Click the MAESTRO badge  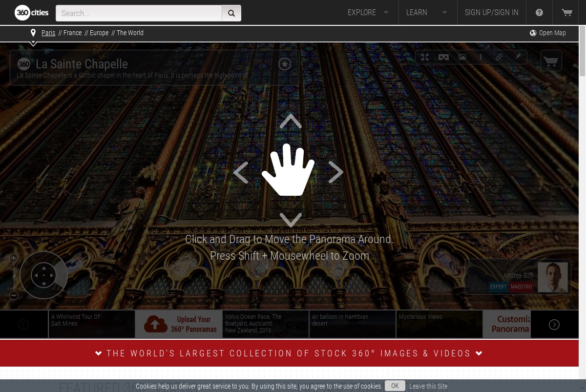[521, 287]
